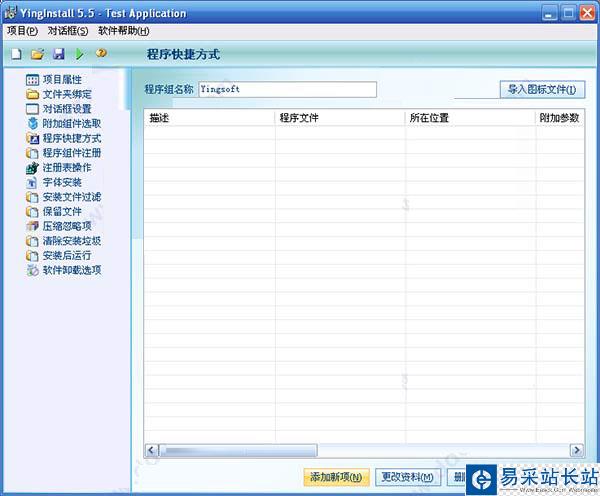Select 安装后运行 in the sidebar
The height and width of the screenshot is (496, 600).
67,256
